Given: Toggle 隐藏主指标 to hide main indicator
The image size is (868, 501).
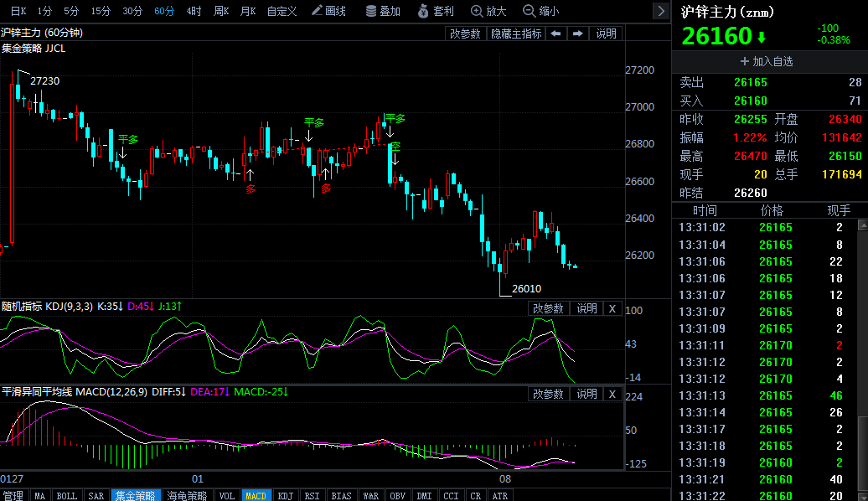Looking at the screenshot, I should coord(516,34).
